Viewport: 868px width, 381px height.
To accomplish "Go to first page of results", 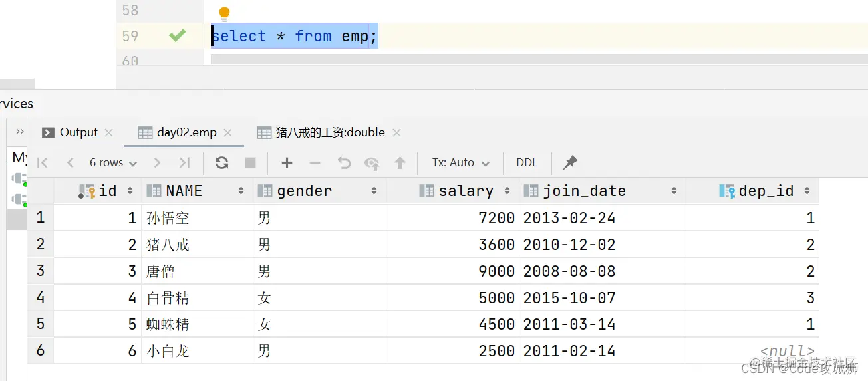I will tap(43, 163).
